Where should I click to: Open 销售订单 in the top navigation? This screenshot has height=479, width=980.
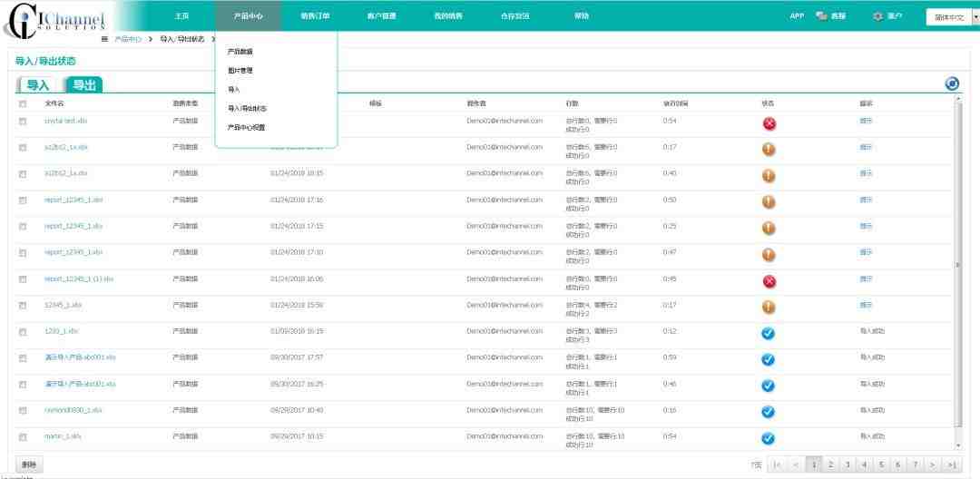[x=315, y=16]
